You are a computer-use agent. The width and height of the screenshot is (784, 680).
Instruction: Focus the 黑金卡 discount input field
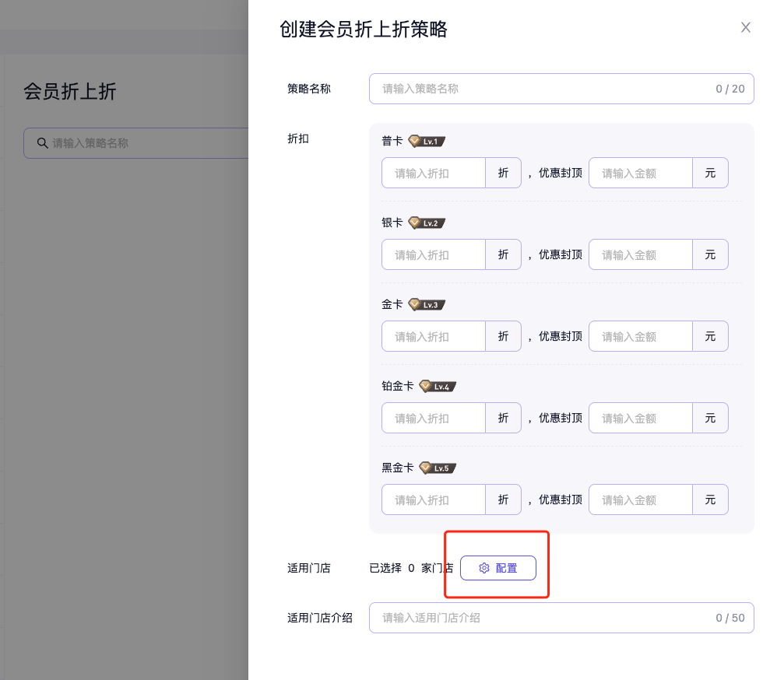coord(434,499)
